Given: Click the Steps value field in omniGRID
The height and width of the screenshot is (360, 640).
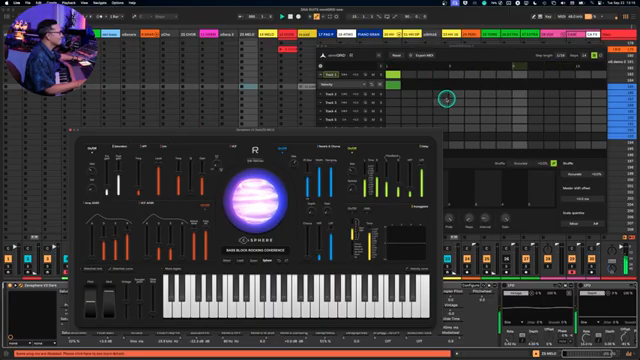Looking at the screenshot, I should coord(584,55).
